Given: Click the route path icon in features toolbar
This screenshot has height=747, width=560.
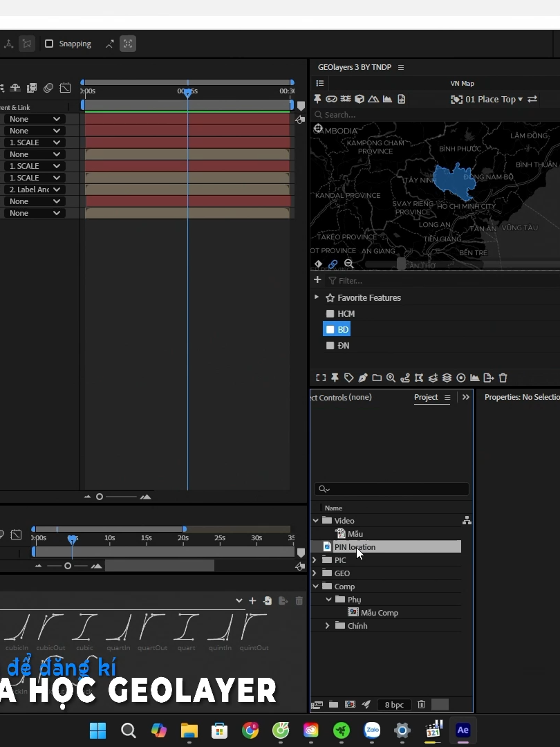Looking at the screenshot, I should pos(404,378).
